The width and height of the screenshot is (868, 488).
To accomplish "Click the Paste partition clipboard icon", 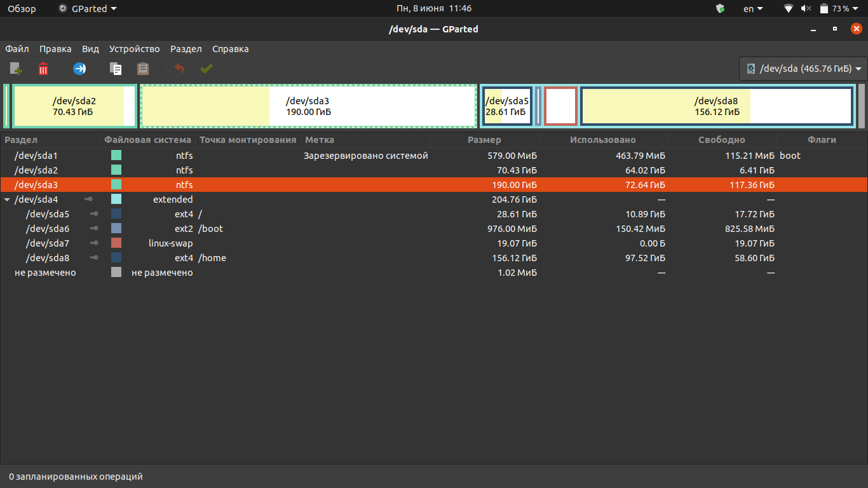I will 143,69.
